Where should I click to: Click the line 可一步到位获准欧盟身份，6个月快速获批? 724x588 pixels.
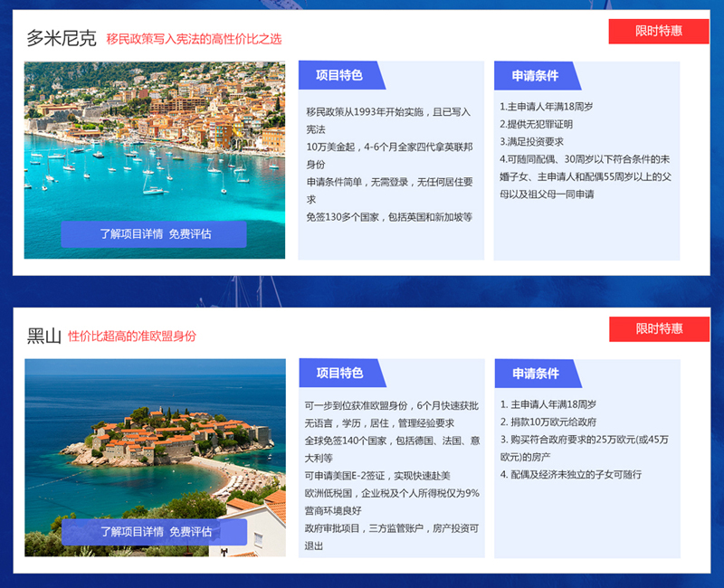392,405
